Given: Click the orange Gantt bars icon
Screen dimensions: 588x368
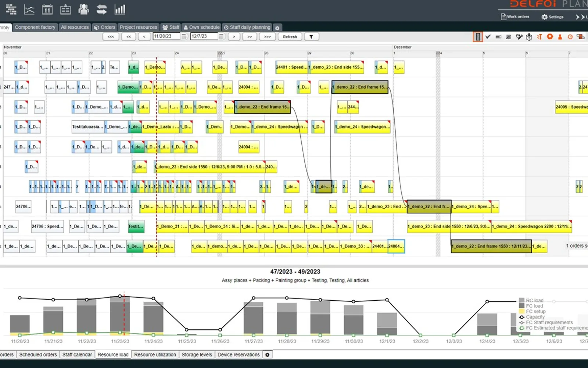Looking at the screenshot, I should click(x=581, y=37).
